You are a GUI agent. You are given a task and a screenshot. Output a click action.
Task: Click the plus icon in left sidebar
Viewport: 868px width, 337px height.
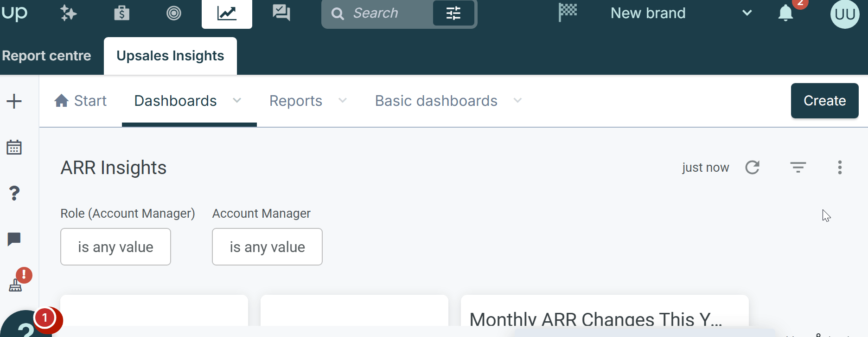click(14, 101)
